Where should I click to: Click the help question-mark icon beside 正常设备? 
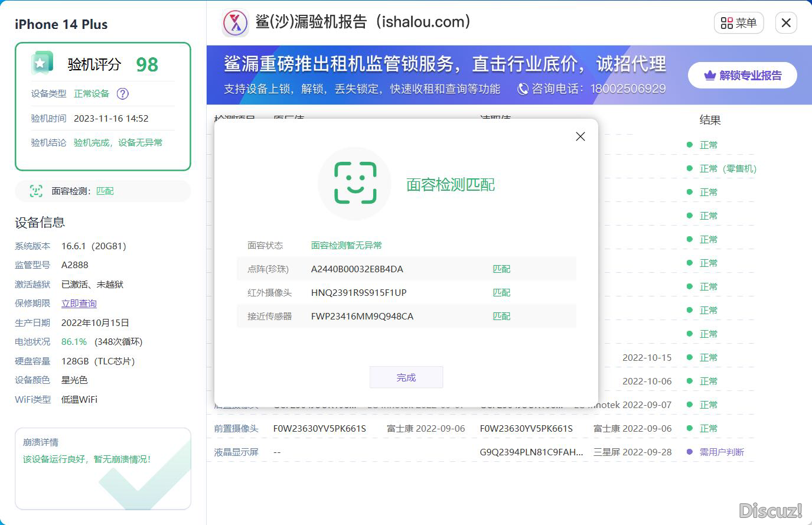click(123, 93)
